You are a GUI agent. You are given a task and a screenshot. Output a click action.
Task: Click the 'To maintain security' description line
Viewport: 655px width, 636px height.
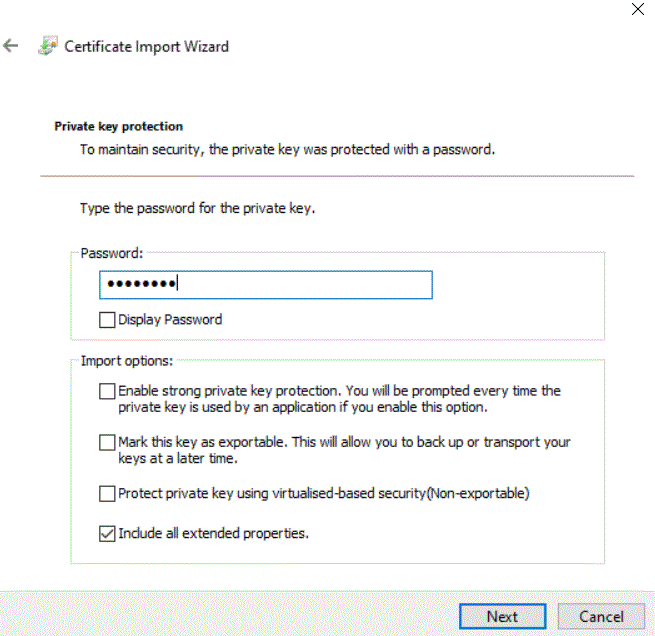287,149
